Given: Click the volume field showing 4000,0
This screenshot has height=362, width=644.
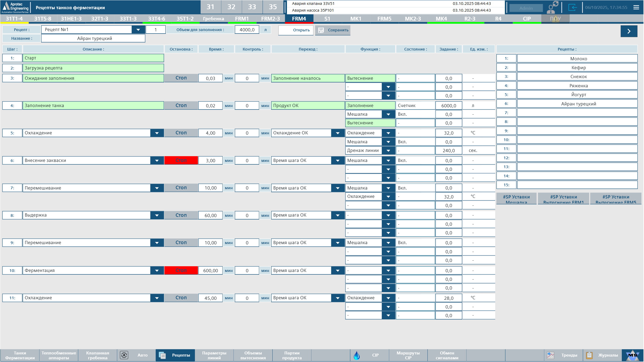Looking at the screenshot, I should (247, 30).
